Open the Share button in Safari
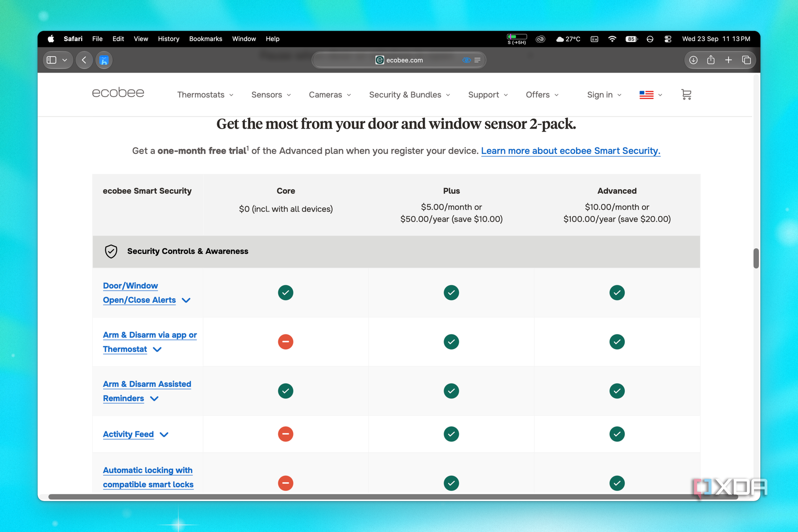798x532 pixels. pos(710,60)
